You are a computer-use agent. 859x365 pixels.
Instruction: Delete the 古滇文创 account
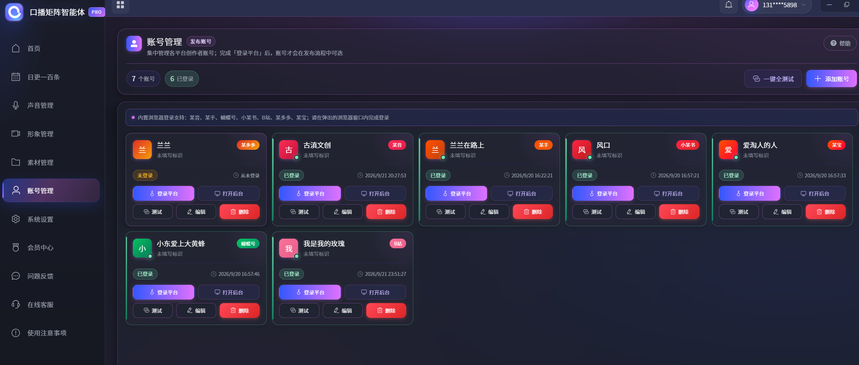click(x=386, y=212)
